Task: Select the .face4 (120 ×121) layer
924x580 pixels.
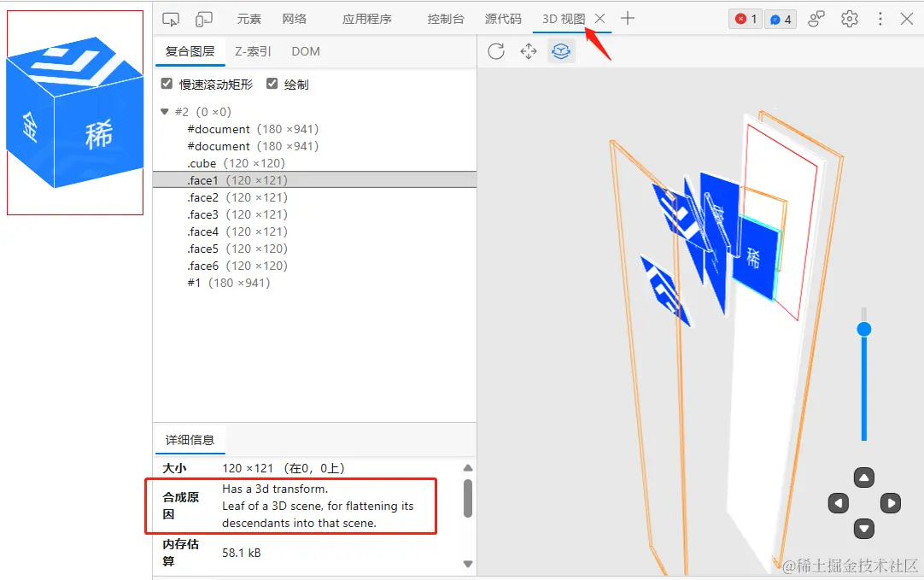Action: (314, 231)
